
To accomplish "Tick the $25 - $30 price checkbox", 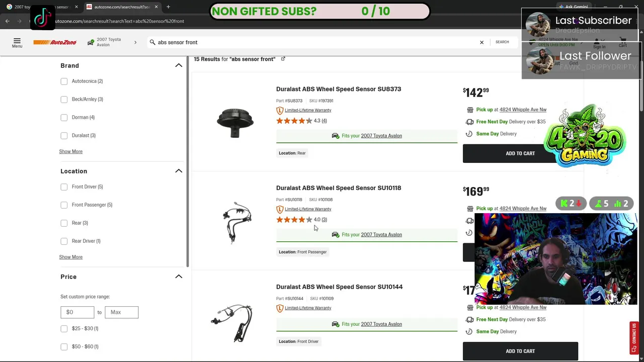I will 64,329.
